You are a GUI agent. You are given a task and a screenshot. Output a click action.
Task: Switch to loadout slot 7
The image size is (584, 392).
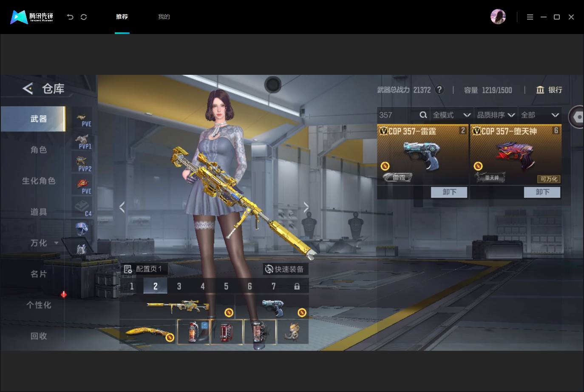tap(273, 286)
